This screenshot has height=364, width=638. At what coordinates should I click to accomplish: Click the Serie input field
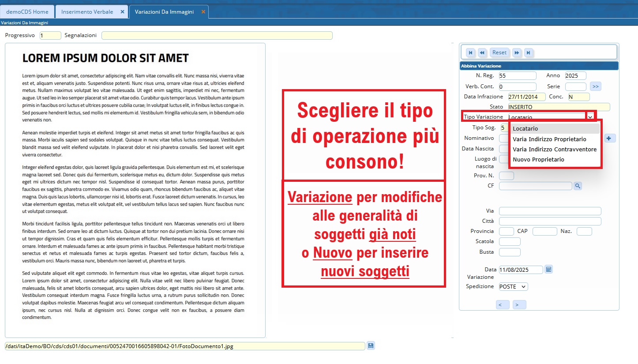[x=576, y=86]
